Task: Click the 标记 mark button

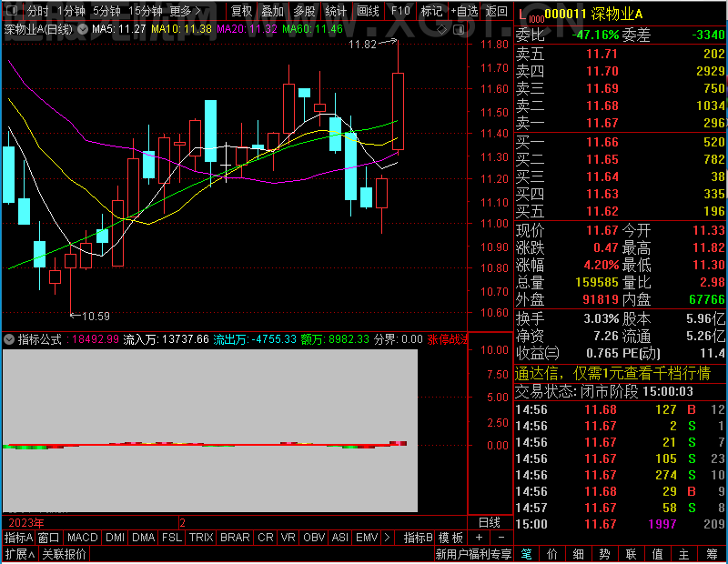Action: click(431, 11)
